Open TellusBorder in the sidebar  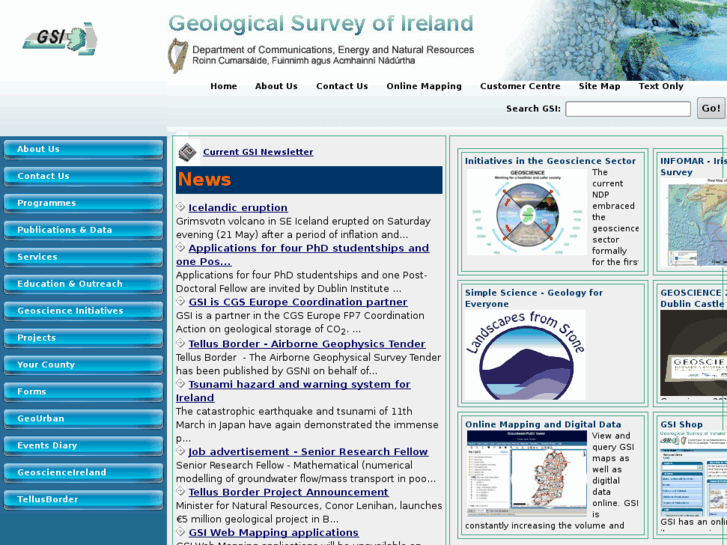83,499
